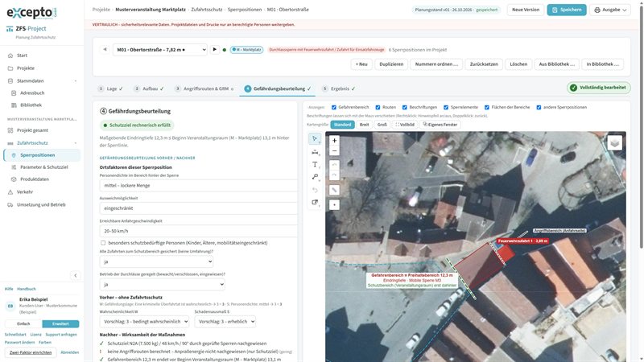Click Umsetzung und Betrieb truck icon
This screenshot has width=644, height=362.
[x=10, y=205]
